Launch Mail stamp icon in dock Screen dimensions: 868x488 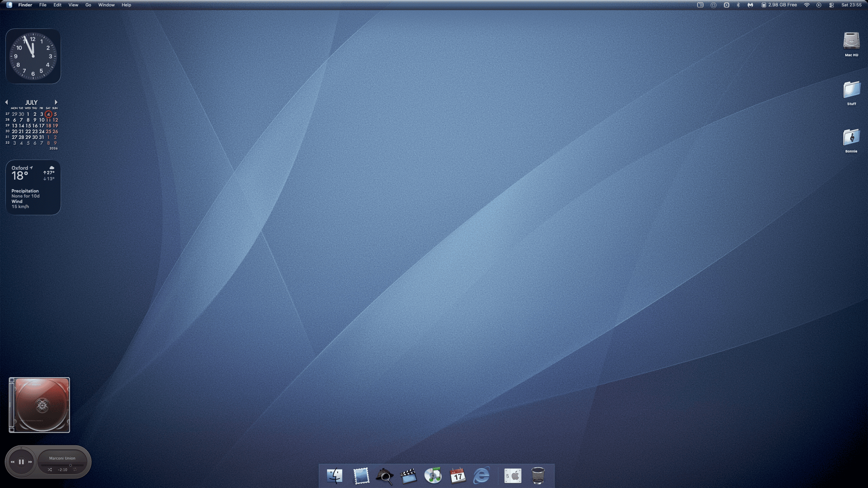tap(361, 476)
